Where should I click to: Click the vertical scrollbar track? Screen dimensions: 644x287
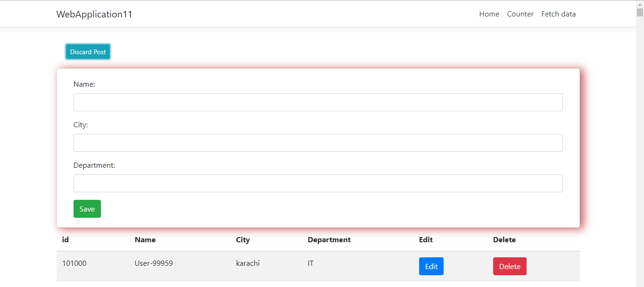[640, 141]
